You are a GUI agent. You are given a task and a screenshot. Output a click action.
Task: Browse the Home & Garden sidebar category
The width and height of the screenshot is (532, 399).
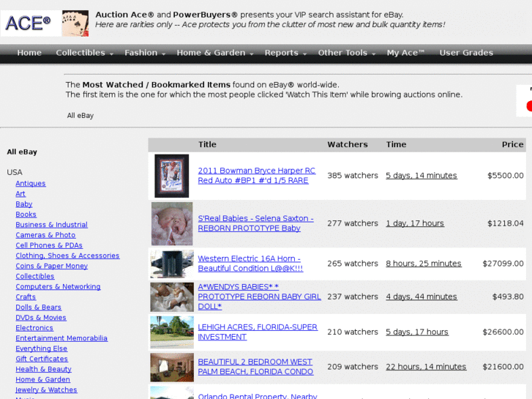(x=42, y=380)
